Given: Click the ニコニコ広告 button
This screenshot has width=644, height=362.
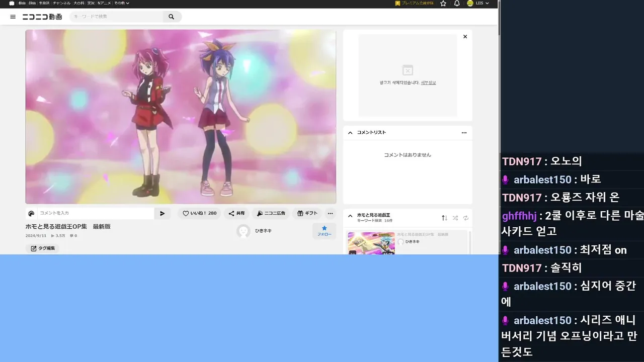Looking at the screenshot, I should click(x=271, y=213).
